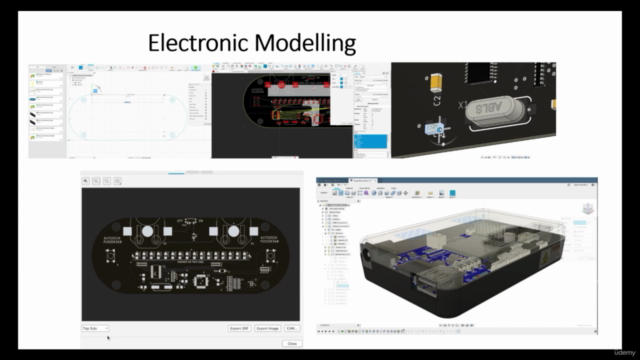Click the top-left board outline sketch screenshot
Viewport: 640px width, 360px height.
120,111
